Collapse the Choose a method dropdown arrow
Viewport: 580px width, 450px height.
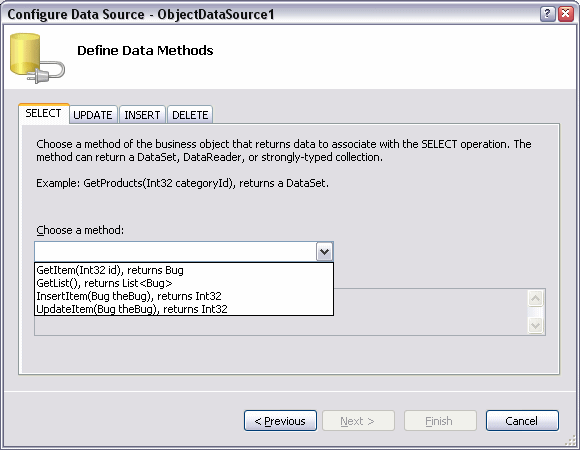324,252
